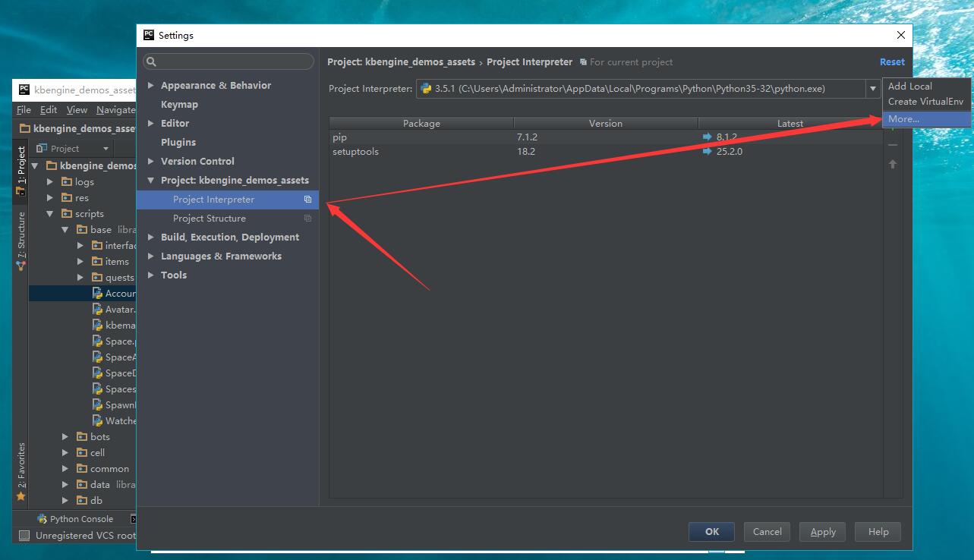Click the cell folder icon

pos(82,452)
